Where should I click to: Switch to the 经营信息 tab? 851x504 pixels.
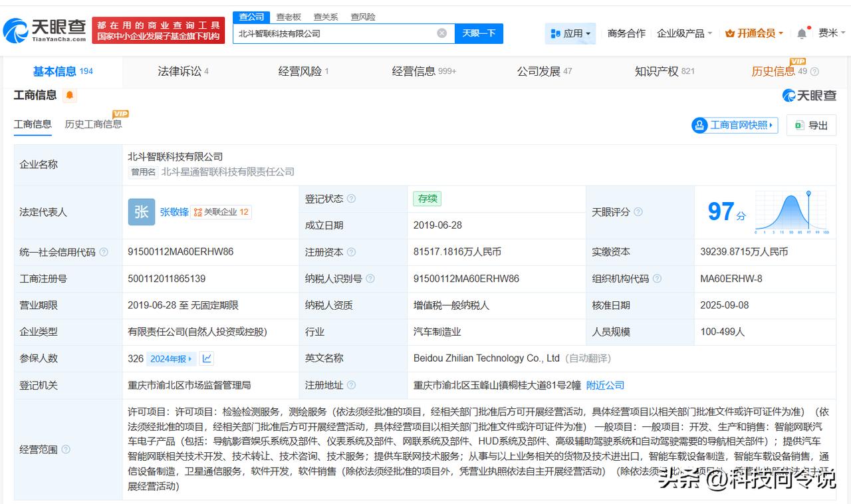[424, 71]
